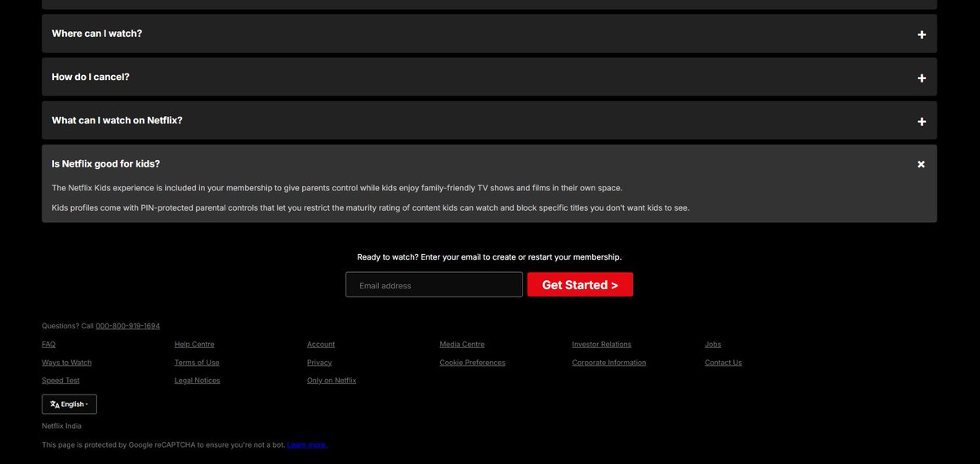Image resolution: width=980 pixels, height=464 pixels.
Task: Click paragraph starting 'Kids profiles come with PIN-protected'
Action: click(371, 207)
